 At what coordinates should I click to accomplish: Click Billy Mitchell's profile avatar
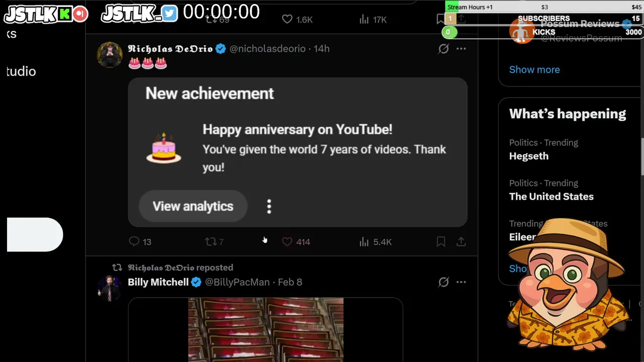click(109, 288)
